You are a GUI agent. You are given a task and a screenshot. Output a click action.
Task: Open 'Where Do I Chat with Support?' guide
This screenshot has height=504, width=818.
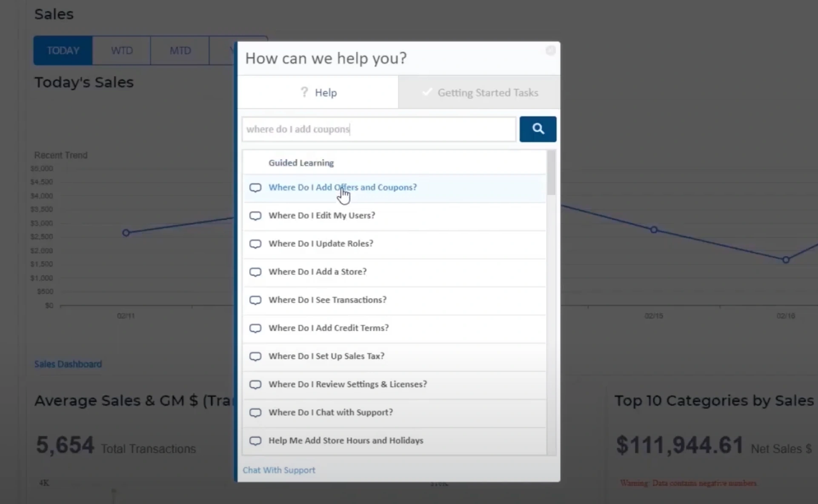tap(394, 412)
